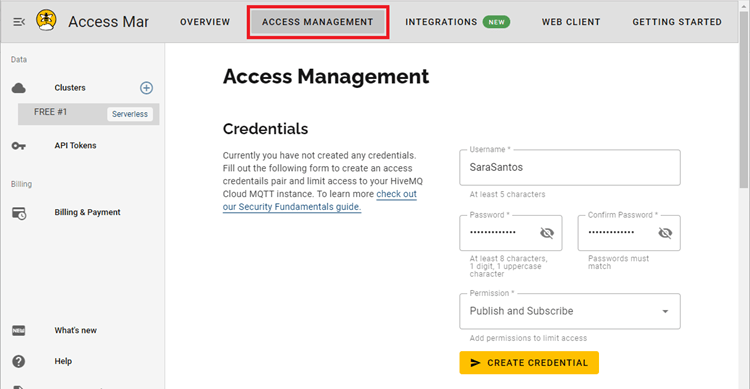
Task: Open the Permission dropdown
Action: [x=570, y=311]
